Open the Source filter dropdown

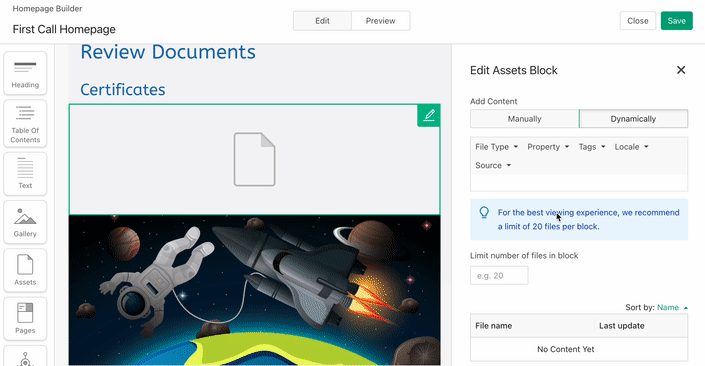pos(493,165)
